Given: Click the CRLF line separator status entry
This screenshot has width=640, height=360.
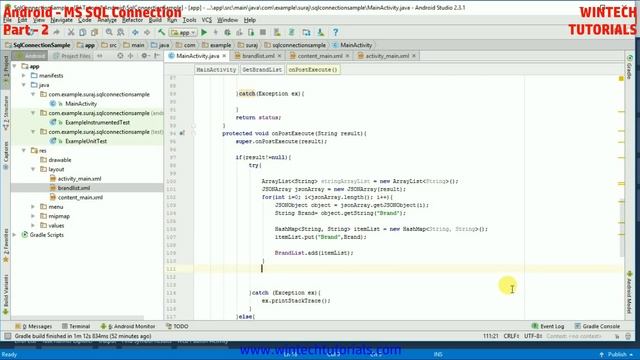Looking at the screenshot, I should 511,336.
